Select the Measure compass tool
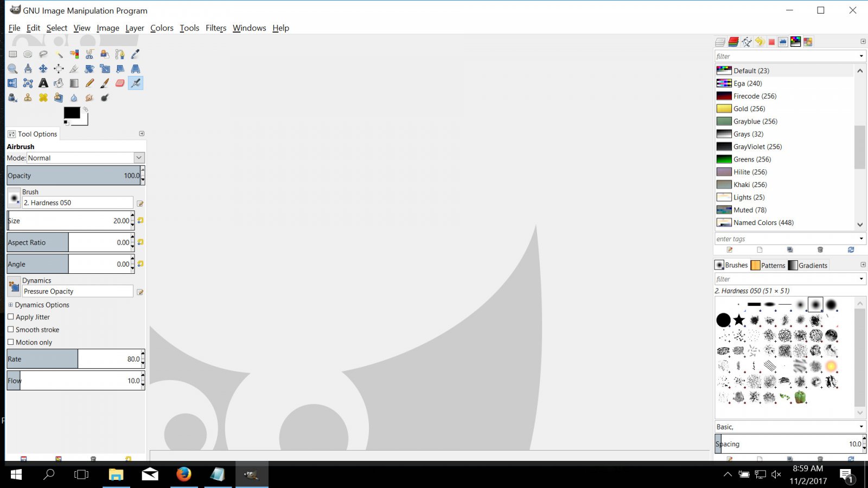868x488 pixels. [28, 69]
